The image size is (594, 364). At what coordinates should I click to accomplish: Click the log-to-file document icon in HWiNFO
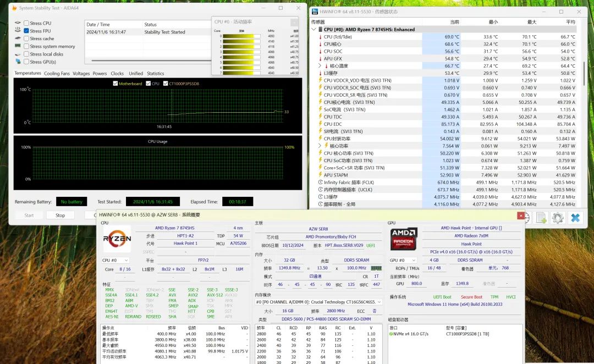[541, 218]
